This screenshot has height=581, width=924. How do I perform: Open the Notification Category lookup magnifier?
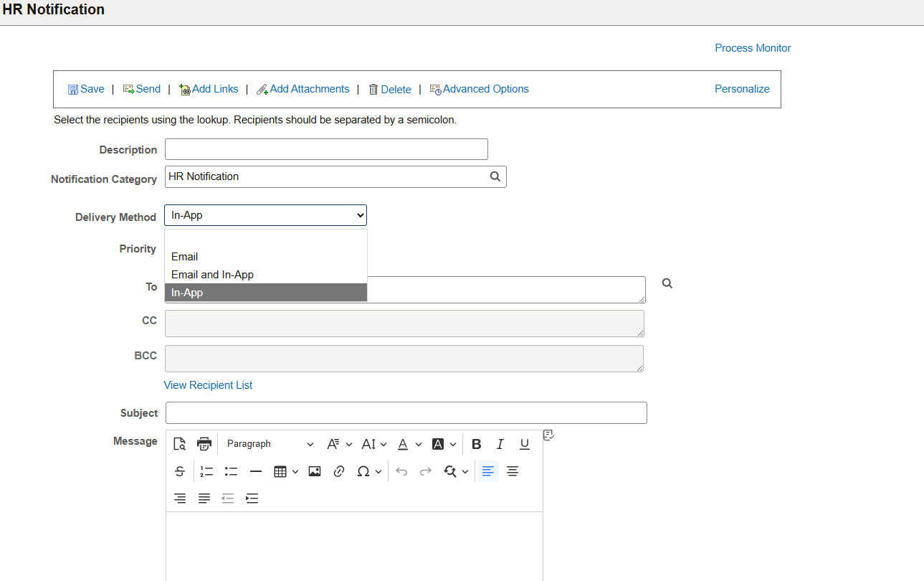[495, 176]
